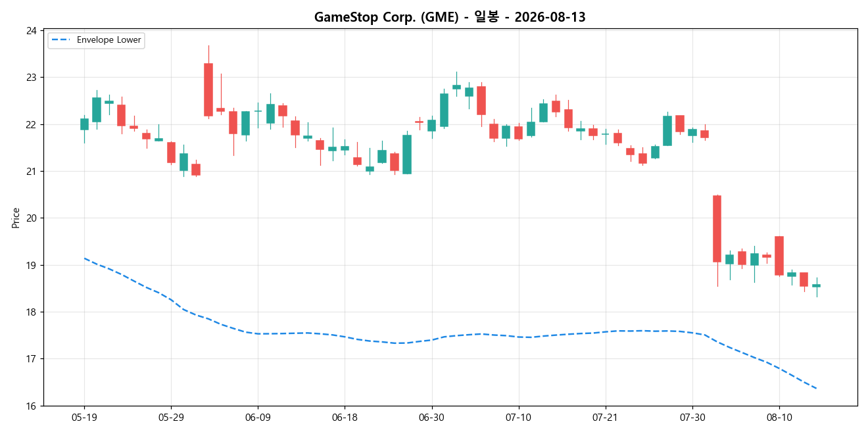Click the 20 y-axis tick label

pyautogui.click(x=32, y=218)
